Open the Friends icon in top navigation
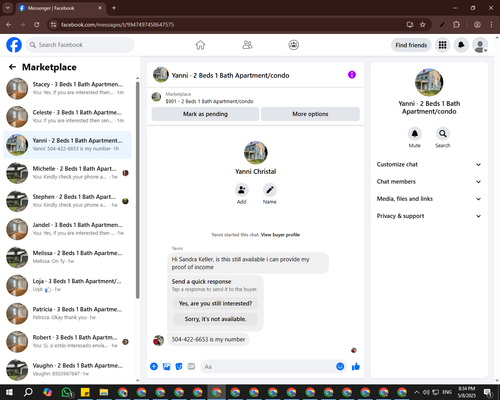The height and width of the screenshot is (400, 500). (x=247, y=45)
